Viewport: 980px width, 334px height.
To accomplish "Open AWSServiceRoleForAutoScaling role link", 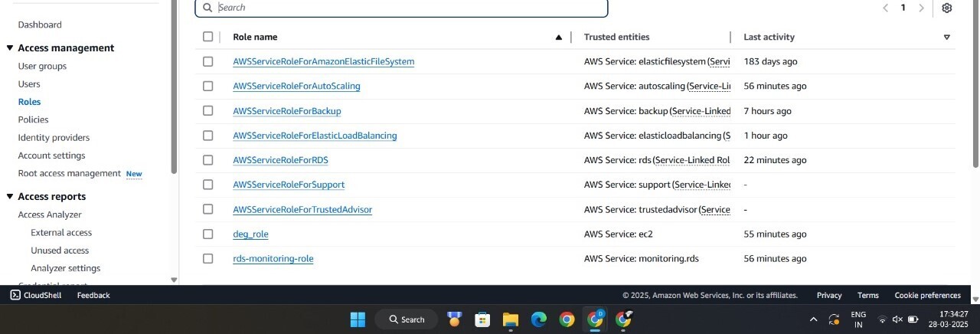I will tap(296, 86).
